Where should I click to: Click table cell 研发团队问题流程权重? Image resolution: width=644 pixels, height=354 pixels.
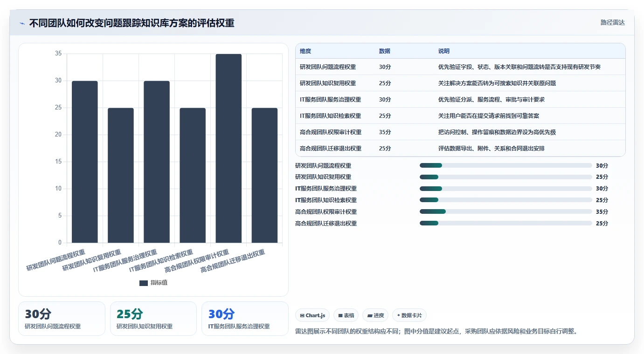(x=328, y=67)
